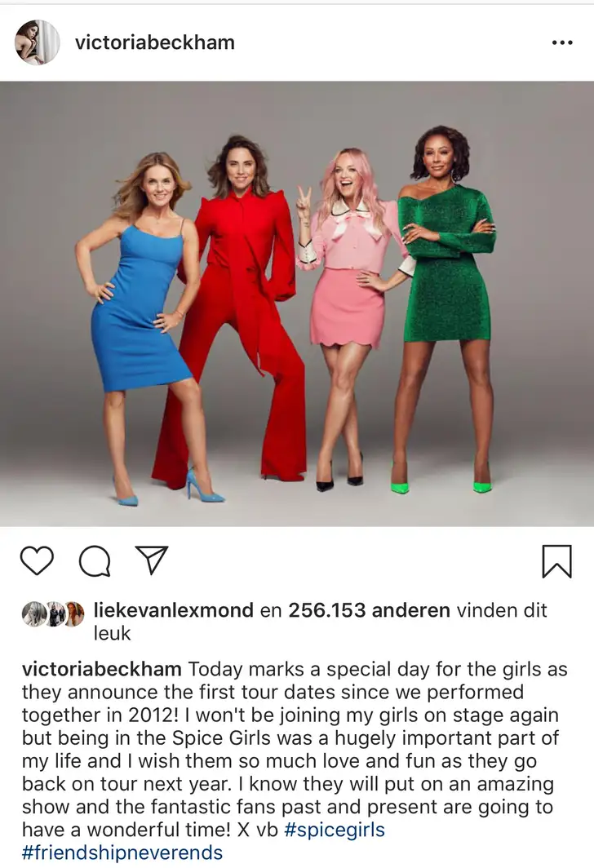Tap victoriabeckham username in the caption
This screenshot has width=594, height=868.
tap(102, 669)
